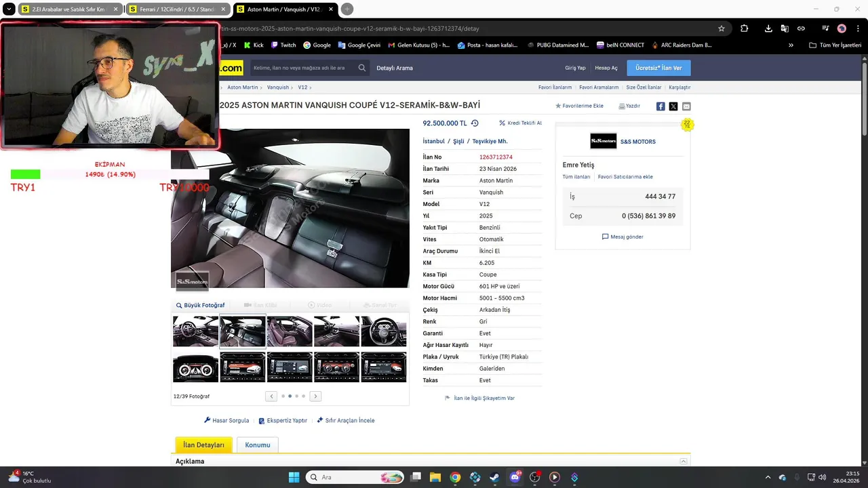Open Chrome from the taskbar

click(x=455, y=477)
